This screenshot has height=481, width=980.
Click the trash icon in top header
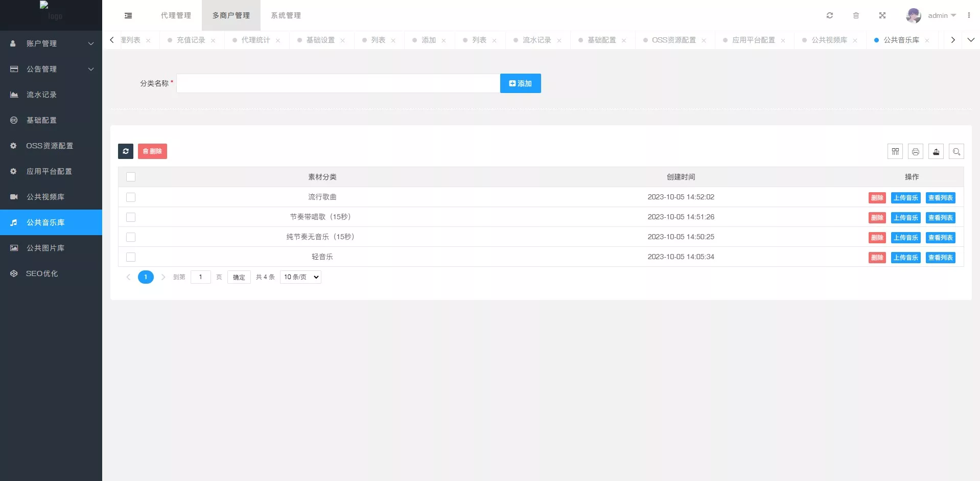point(856,15)
